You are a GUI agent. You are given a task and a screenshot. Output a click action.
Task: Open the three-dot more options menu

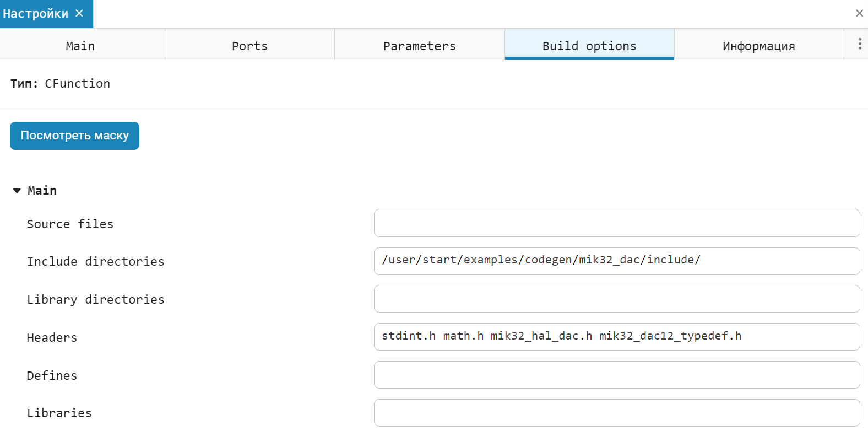(859, 44)
